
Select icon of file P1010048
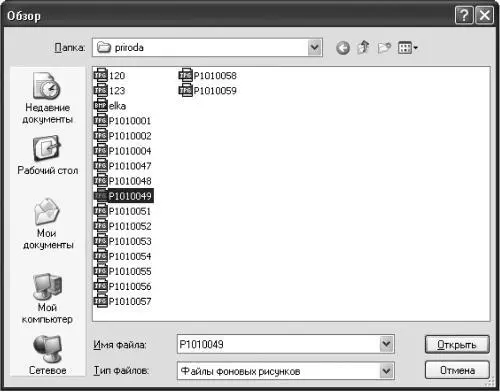pyautogui.click(x=101, y=181)
